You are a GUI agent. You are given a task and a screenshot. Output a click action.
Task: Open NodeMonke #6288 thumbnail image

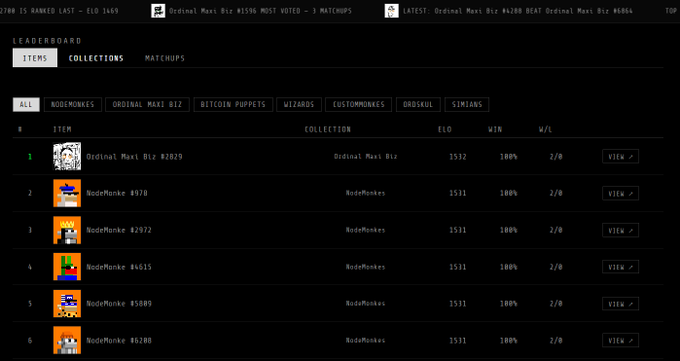(67, 340)
